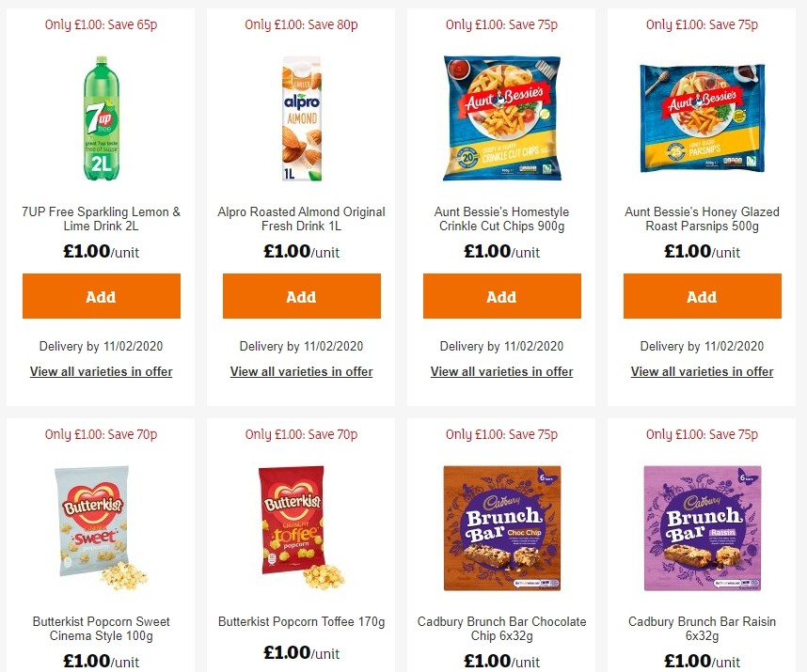This screenshot has height=672, width=807.
Task: View all varieties in the 7UP offer
Action: tap(101, 371)
